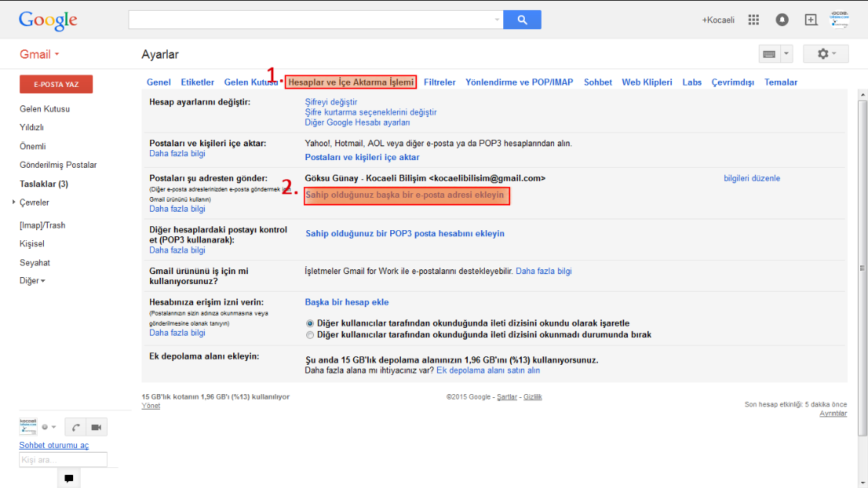
Task: Select mark conversation as read option
Action: point(310,323)
